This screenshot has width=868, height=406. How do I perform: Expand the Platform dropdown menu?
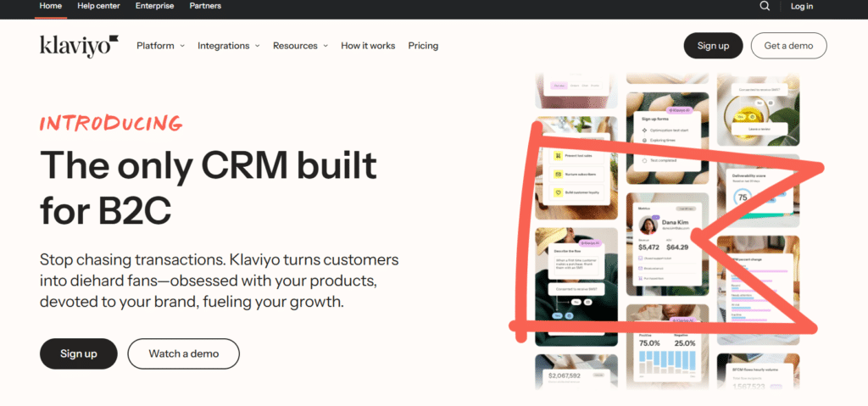[x=160, y=46]
